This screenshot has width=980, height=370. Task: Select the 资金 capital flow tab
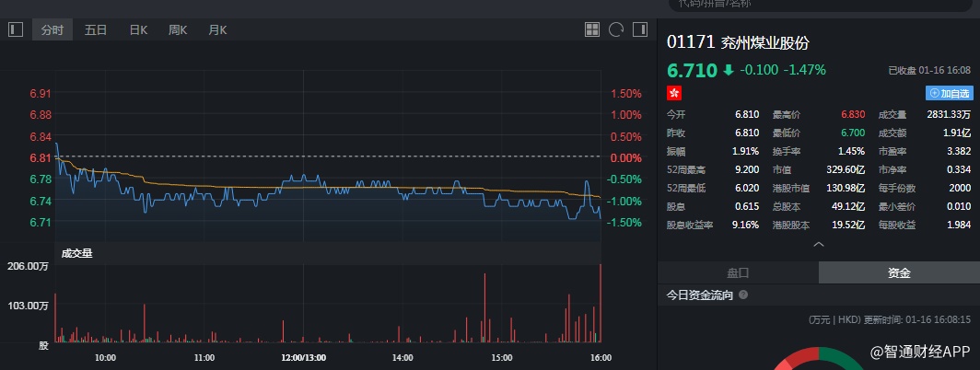(899, 272)
